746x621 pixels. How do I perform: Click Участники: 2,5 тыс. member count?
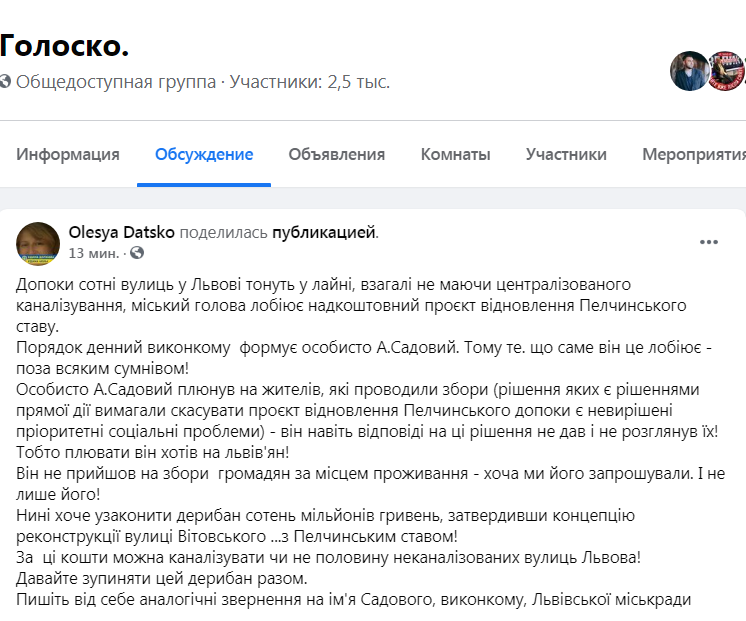pos(309,82)
